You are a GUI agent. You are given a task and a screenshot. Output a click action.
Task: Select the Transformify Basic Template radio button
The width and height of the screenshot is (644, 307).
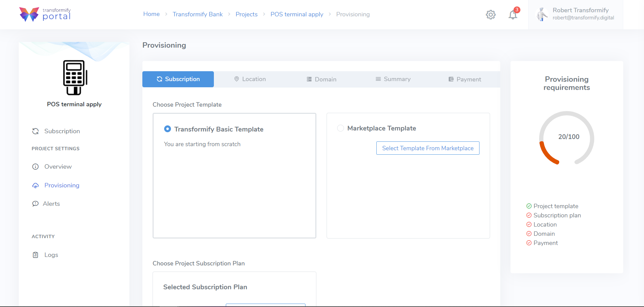tap(167, 129)
